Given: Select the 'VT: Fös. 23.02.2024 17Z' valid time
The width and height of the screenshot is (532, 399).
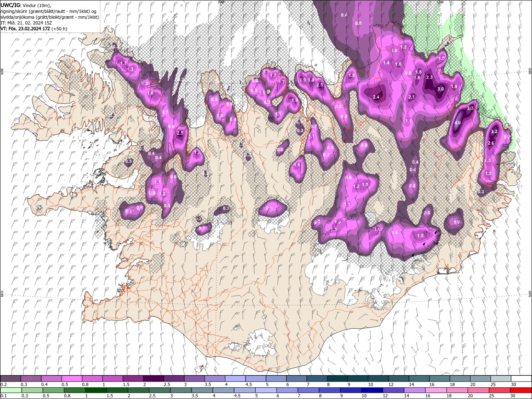Looking at the screenshot, I should coord(26,29).
